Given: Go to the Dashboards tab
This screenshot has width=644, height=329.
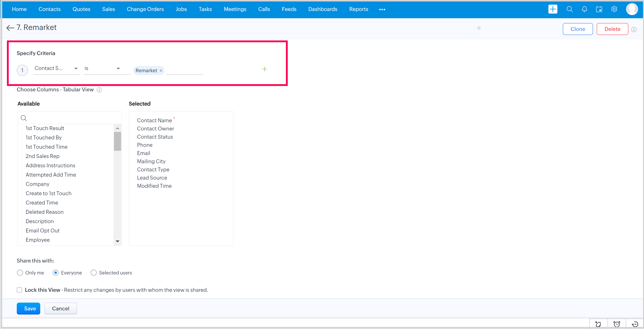Looking at the screenshot, I should [323, 9].
